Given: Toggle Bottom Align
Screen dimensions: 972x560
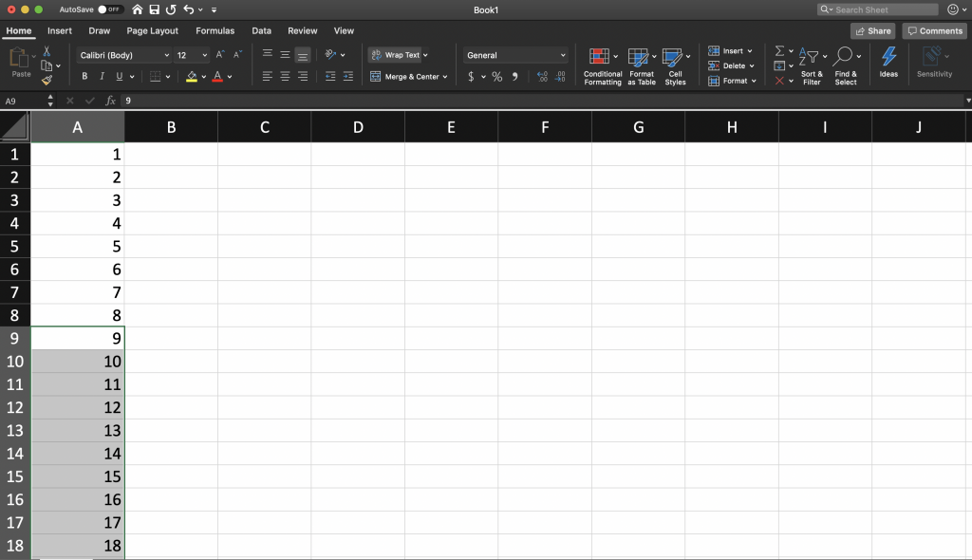Looking at the screenshot, I should pos(303,54).
